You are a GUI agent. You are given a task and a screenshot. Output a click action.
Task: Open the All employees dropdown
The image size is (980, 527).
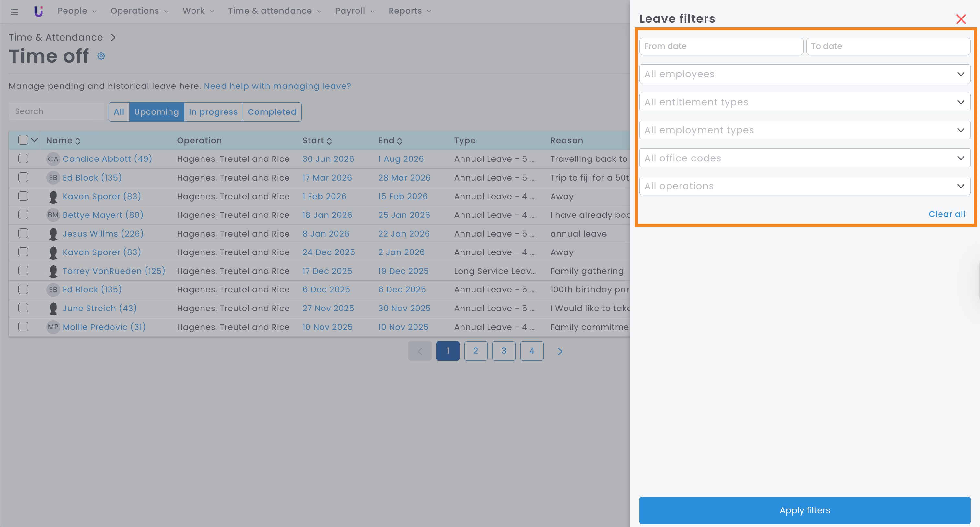(x=805, y=74)
